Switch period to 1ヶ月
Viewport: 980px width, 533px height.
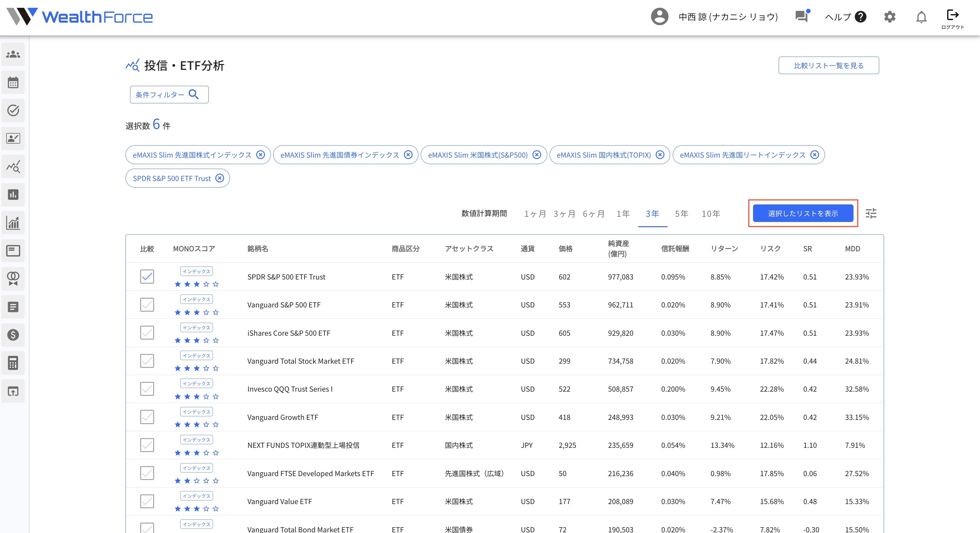click(535, 214)
